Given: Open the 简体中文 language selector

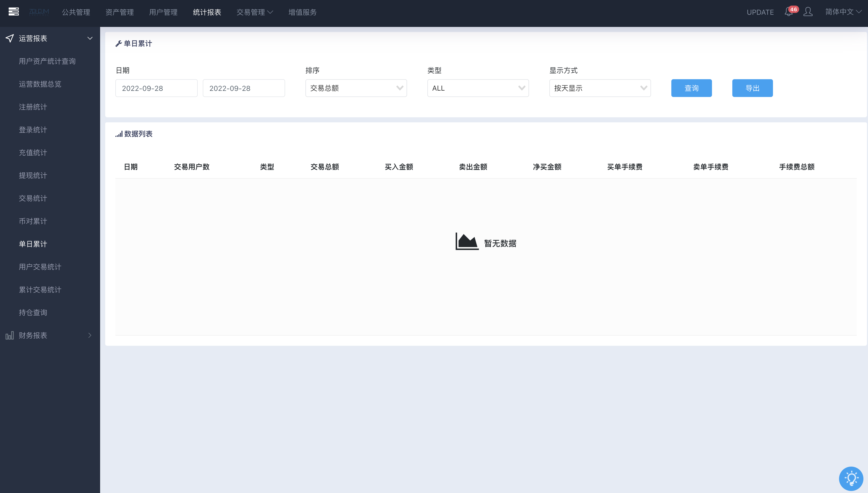Looking at the screenshot, I should click(843, 12).
